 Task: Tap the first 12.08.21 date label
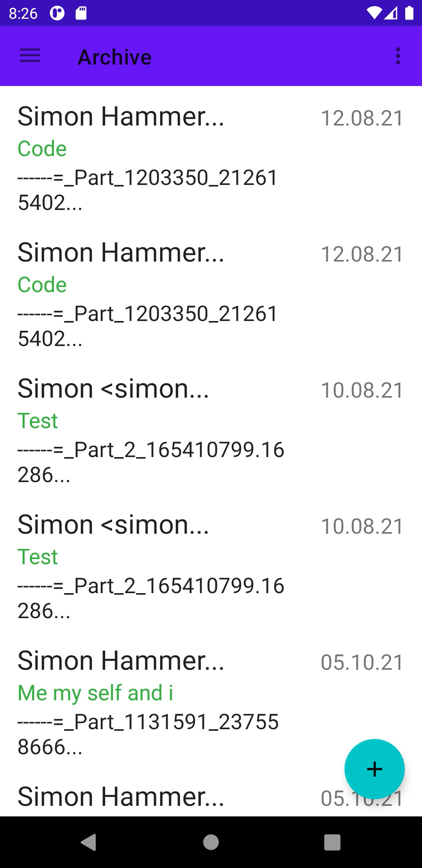(x=362, y=118)
